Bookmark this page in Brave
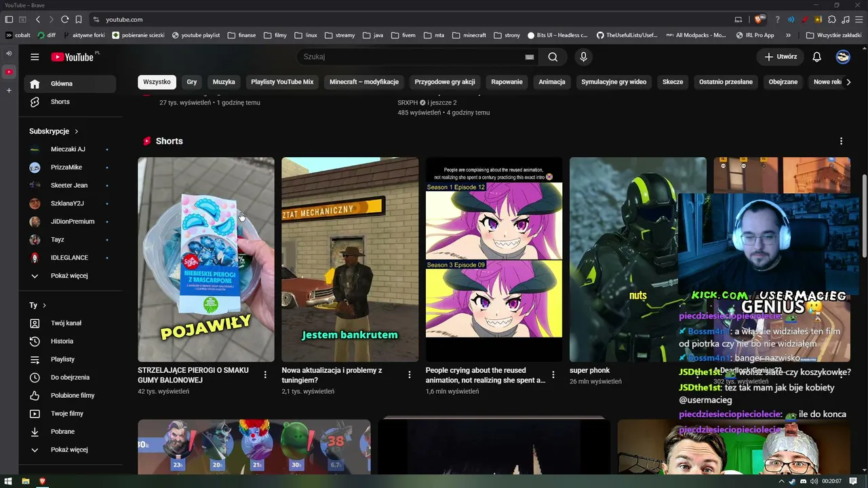 click(x=79, y=20)
